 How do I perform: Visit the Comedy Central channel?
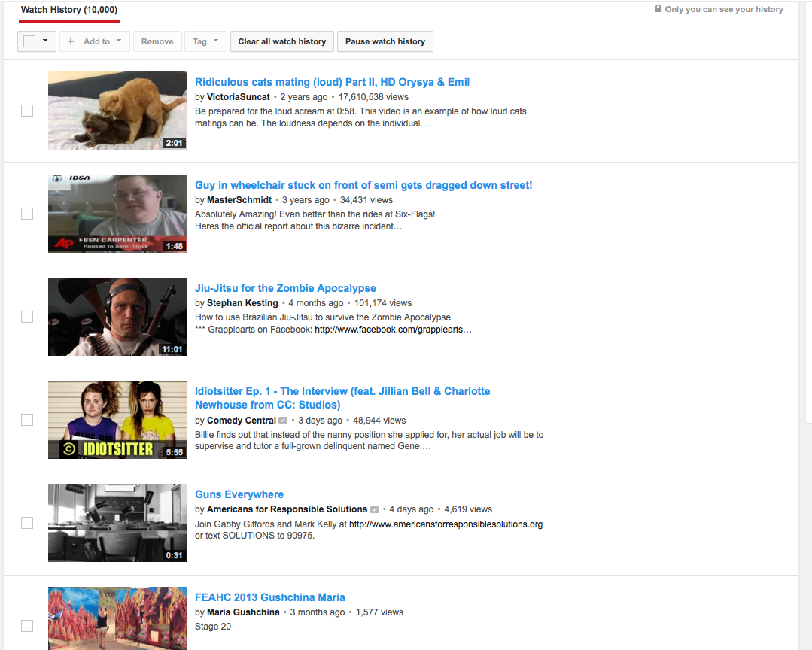point(242,421)
